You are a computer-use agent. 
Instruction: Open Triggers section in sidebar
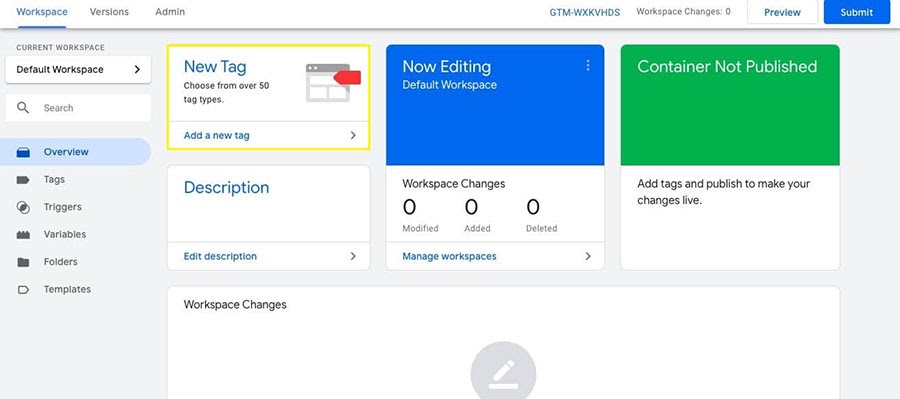[75, 207]
